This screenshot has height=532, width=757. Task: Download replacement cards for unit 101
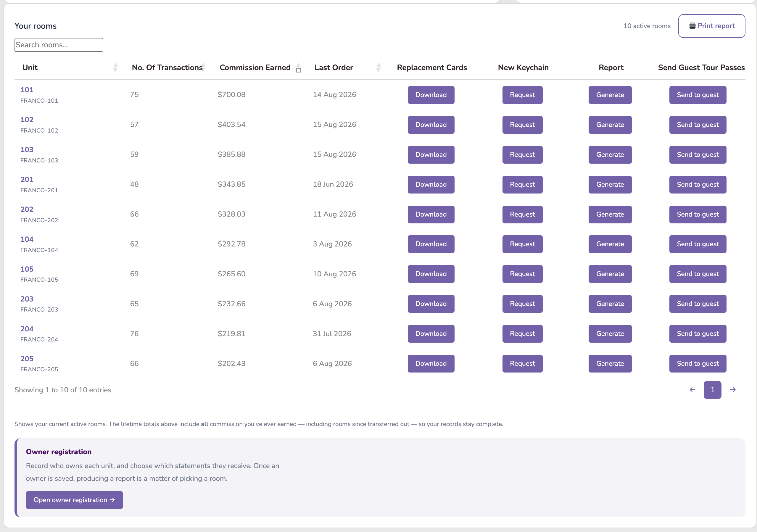click(431, 95)
